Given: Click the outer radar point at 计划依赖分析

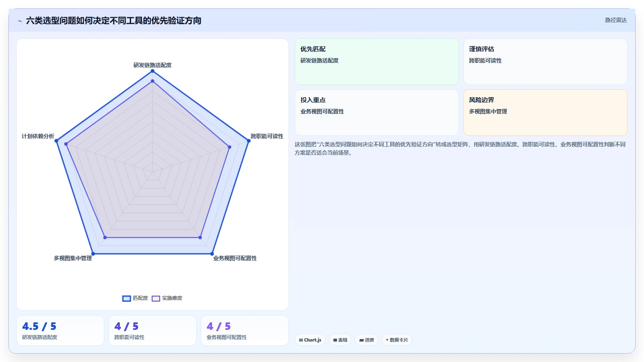Looking at the screenshot, I should pyautogui.click(x=56, y=141).
